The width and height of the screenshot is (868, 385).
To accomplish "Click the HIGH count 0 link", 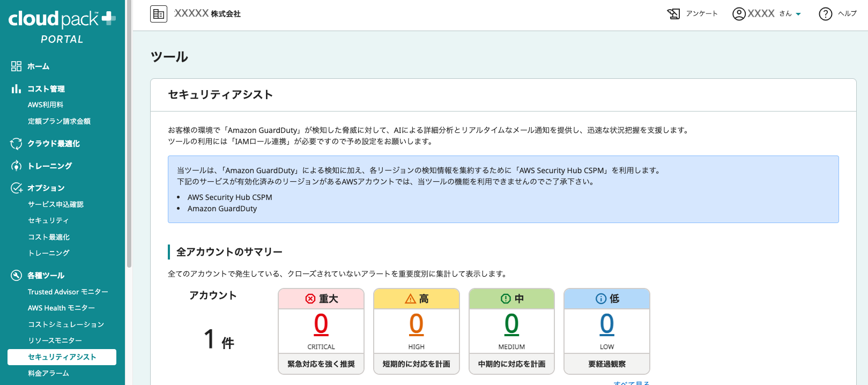I will click(417, 324).
